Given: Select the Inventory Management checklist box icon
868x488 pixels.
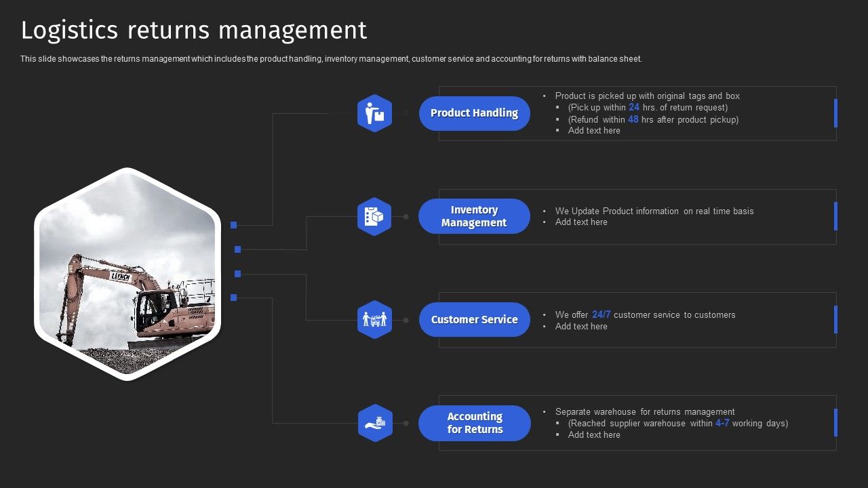Looking at the screenshot, I should [x=374, y=217].
